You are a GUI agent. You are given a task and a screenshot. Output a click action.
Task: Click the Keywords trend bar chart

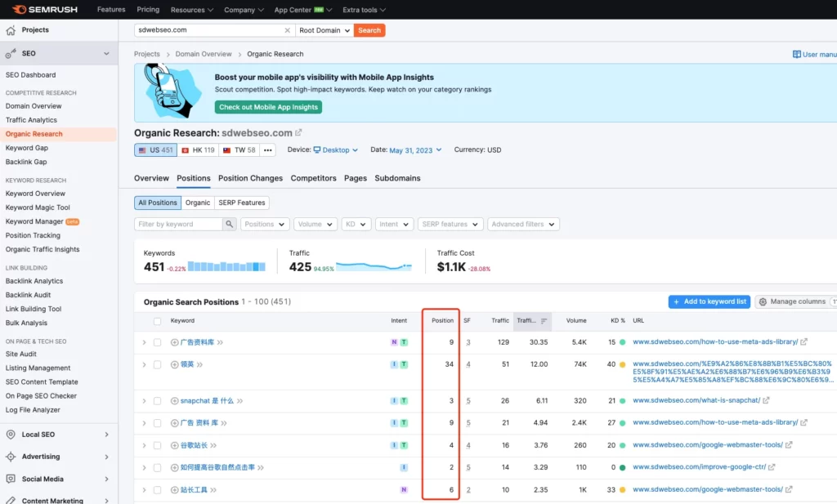[226, 266]
